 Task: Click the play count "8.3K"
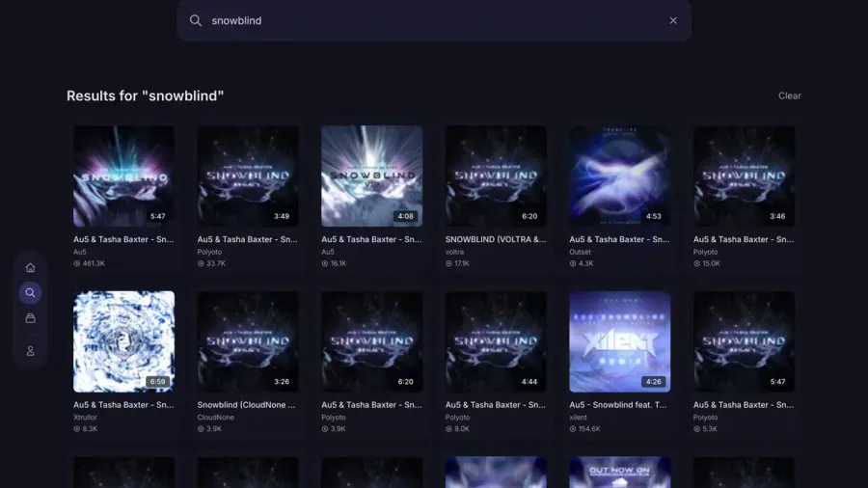pyautogui.click(x=90, y=429)
